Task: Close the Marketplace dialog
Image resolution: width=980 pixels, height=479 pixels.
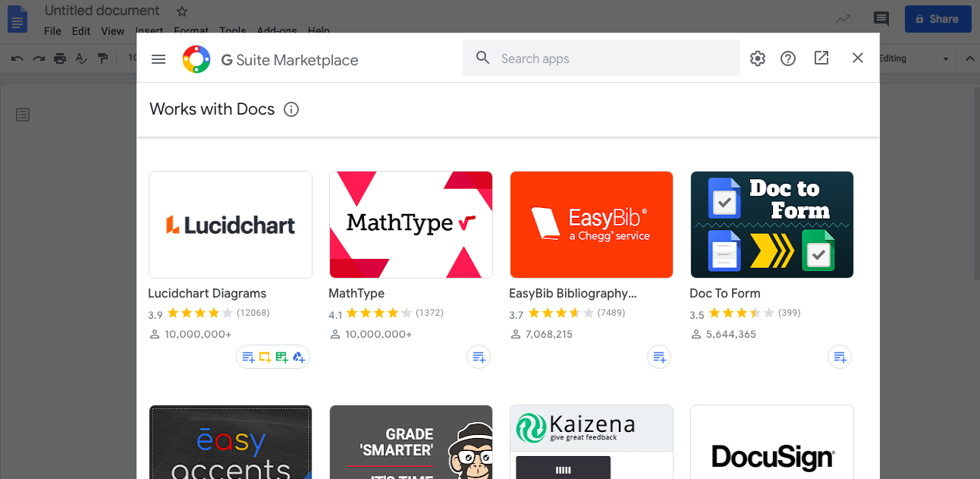Action: tap(858, 58)
